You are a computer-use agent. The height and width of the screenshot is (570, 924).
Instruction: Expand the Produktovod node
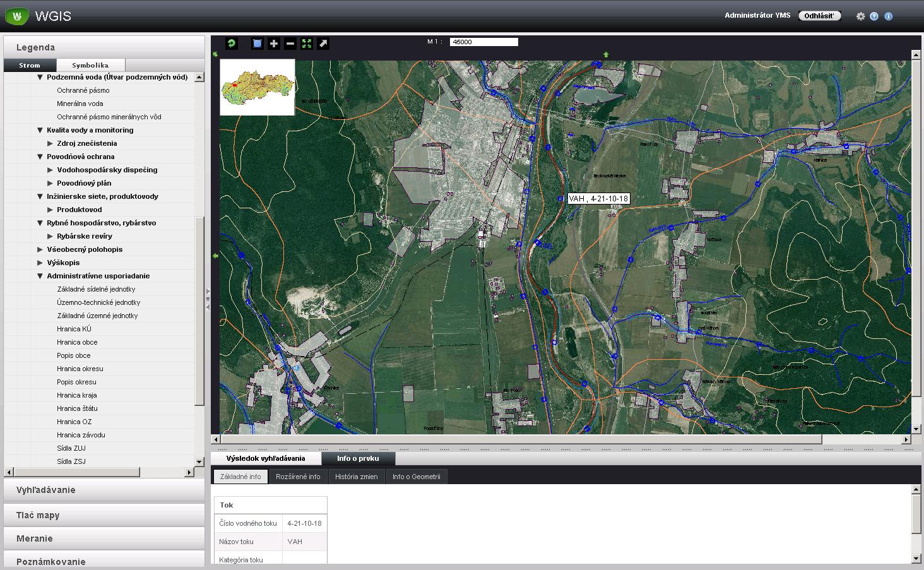pyautogui.click(x=50, y=210)
